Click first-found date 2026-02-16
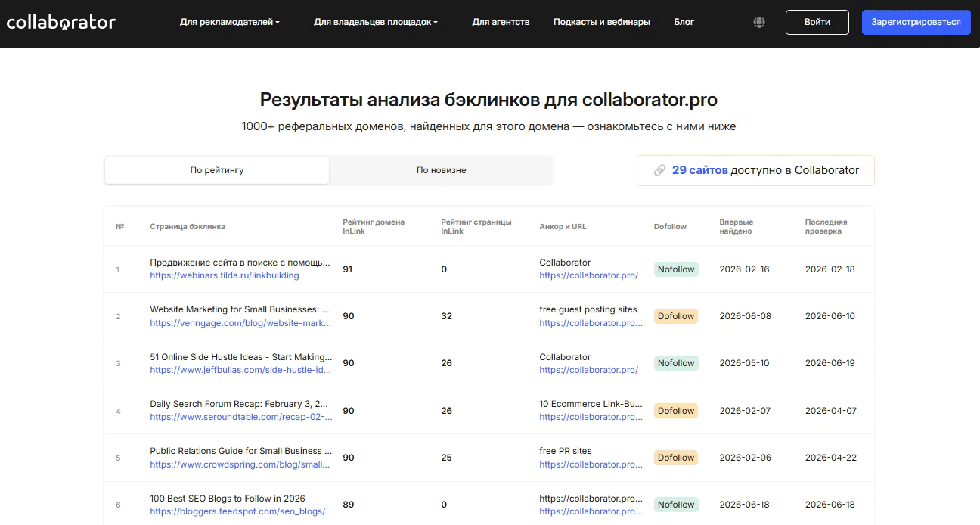The width and height of the screenshot is (980, 525). point(745,269)
